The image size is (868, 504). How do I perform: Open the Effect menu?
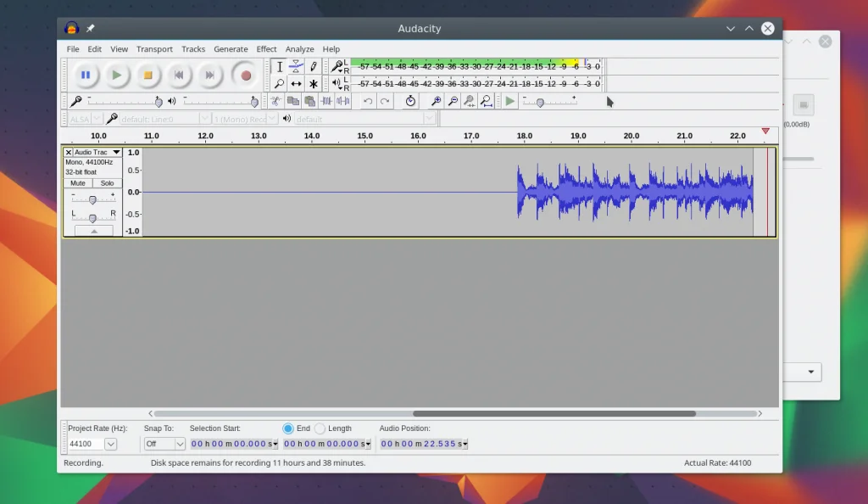(266, 49)
